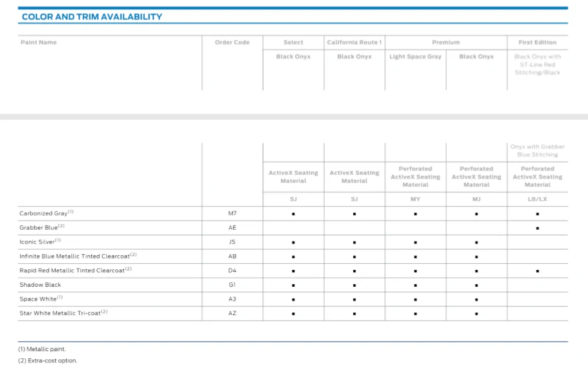Click the M7 order code cell

pos(232,213)
